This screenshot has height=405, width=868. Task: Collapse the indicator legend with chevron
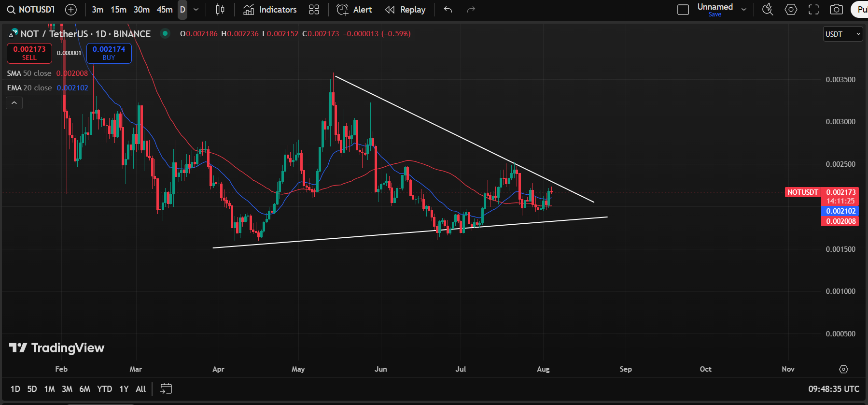click(14, 103)
